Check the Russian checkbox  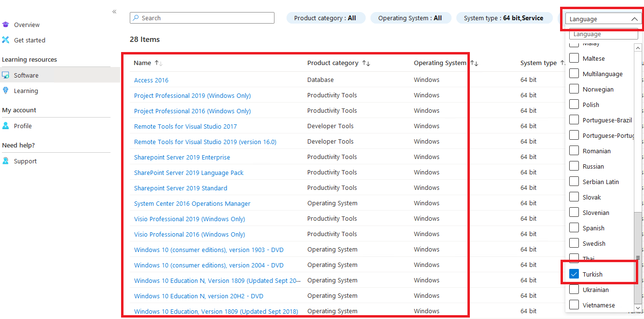pos(574,166)
